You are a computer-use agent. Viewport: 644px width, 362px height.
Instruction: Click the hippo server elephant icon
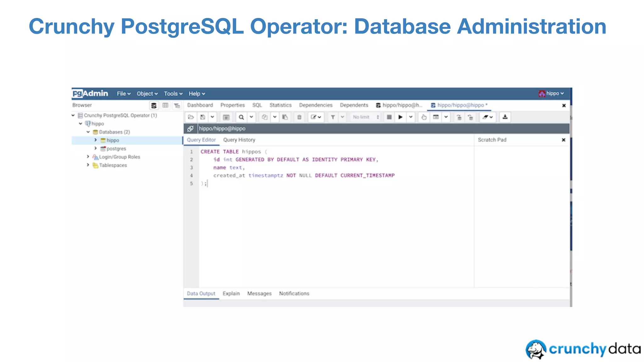pos(88,123)
